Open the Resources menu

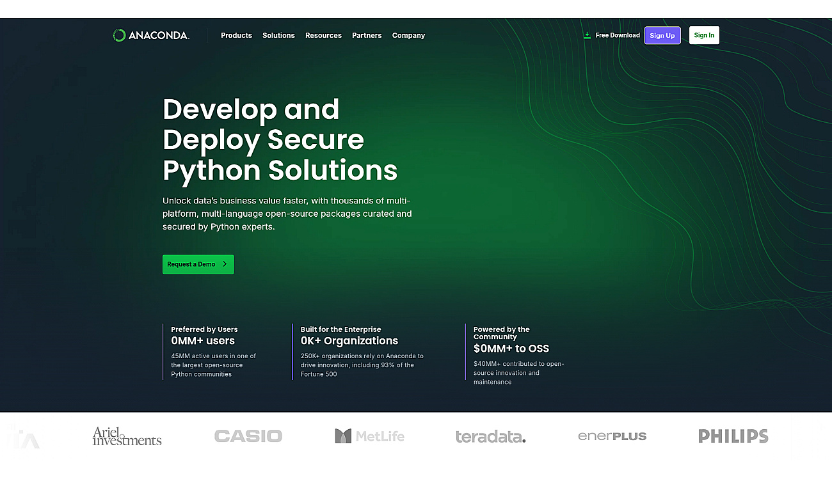click(323, 36)
